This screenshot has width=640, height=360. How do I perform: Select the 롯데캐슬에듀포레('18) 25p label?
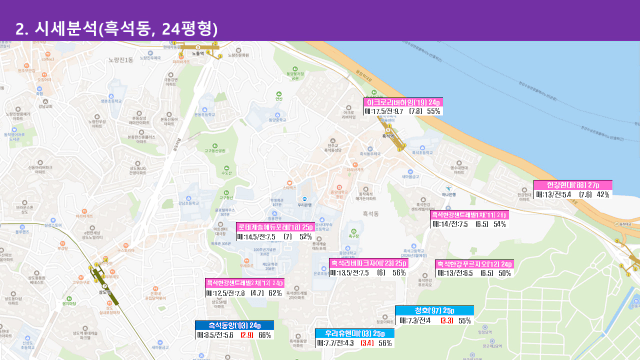tap(276, 227)
